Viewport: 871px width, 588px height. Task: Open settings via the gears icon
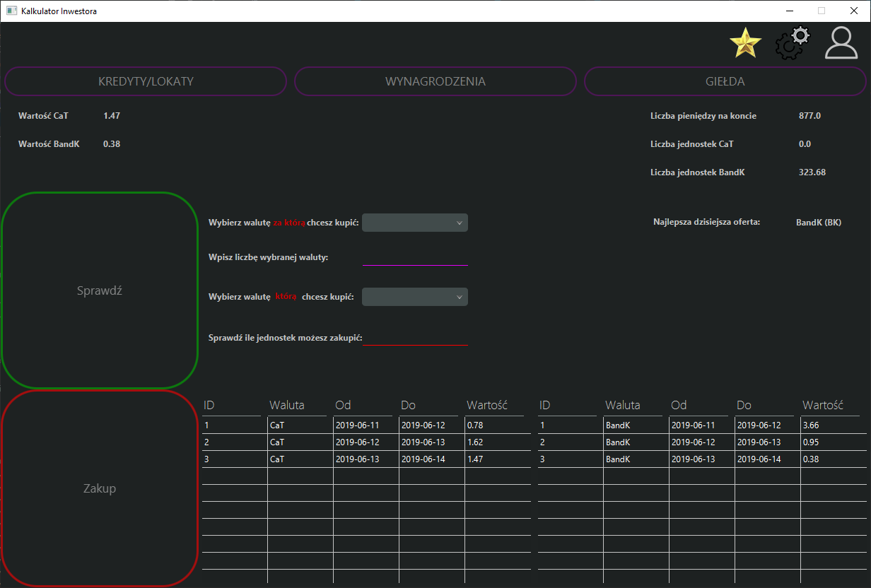coord(793,43)
